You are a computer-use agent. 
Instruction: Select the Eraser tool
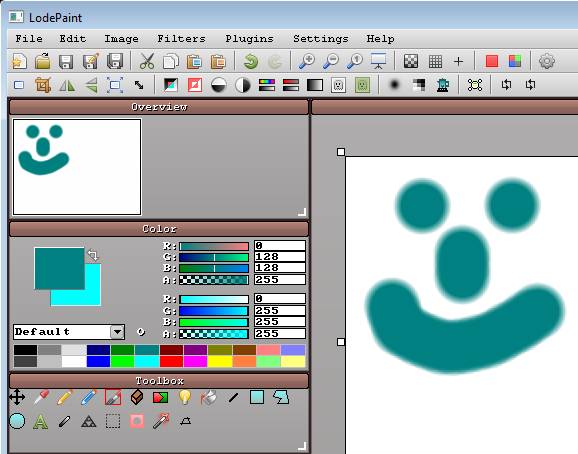[137, 398]
